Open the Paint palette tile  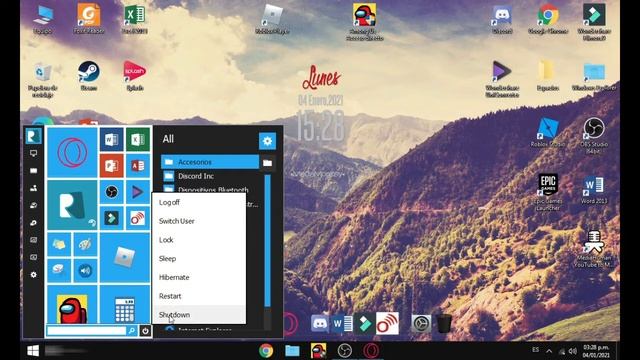(85, 244)
